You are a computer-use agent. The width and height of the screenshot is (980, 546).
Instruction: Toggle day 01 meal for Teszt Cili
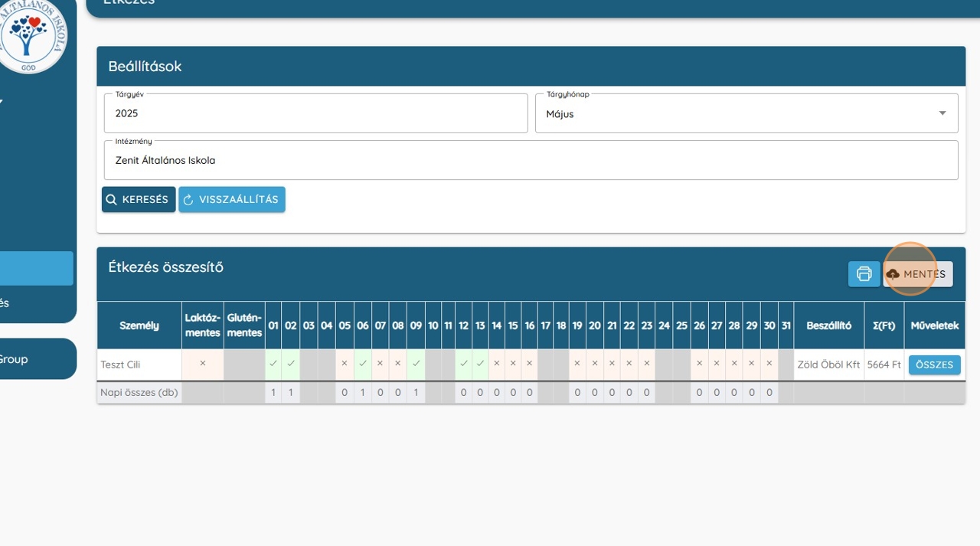(x=273, y=364)
